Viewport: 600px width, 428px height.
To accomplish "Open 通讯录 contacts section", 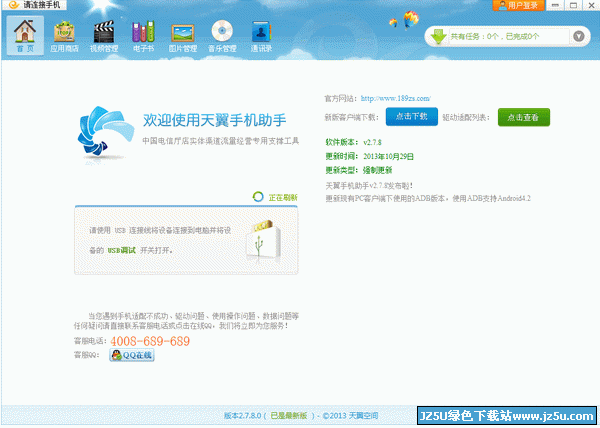I will (x=261, y=36).
